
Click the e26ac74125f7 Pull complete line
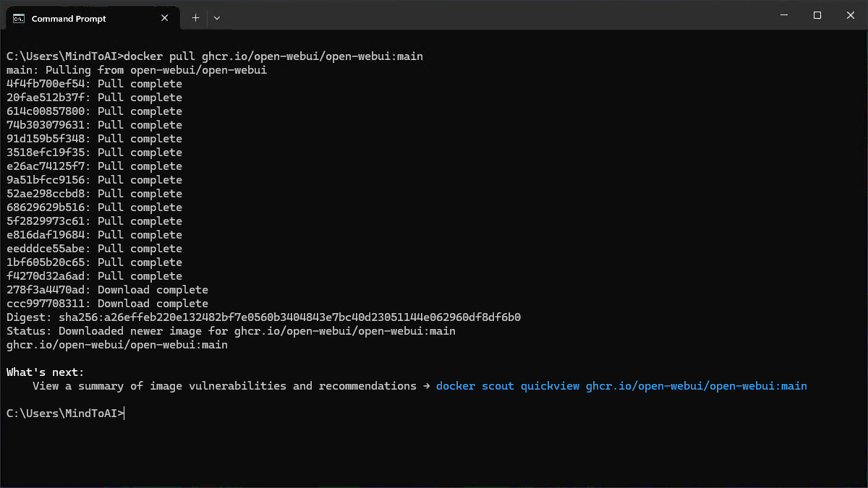(x=94, y=166)
